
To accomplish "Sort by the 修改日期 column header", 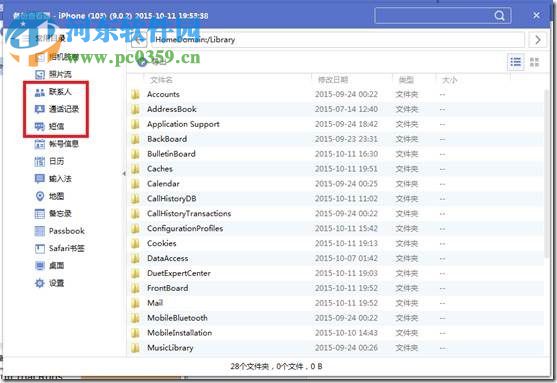I will [333, 80].
